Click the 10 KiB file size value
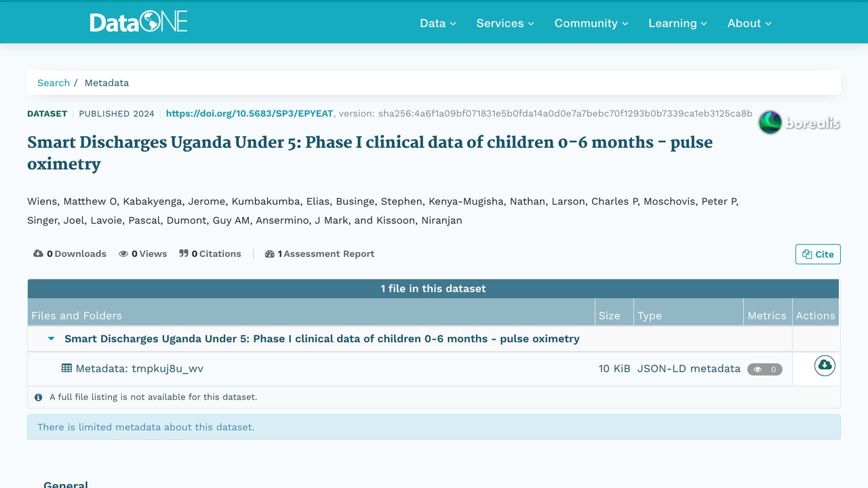This screenshot has height=488, width=868. tap(614, 369)
